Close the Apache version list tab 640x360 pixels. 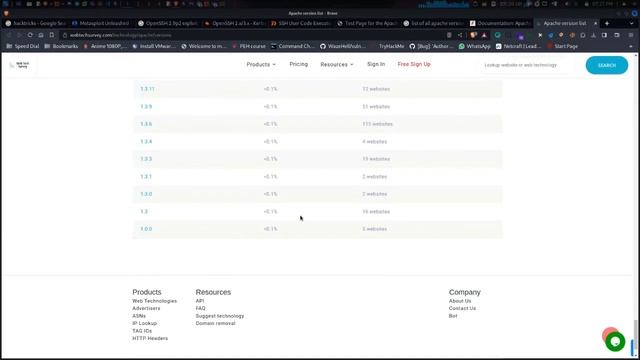coord(596,24)
